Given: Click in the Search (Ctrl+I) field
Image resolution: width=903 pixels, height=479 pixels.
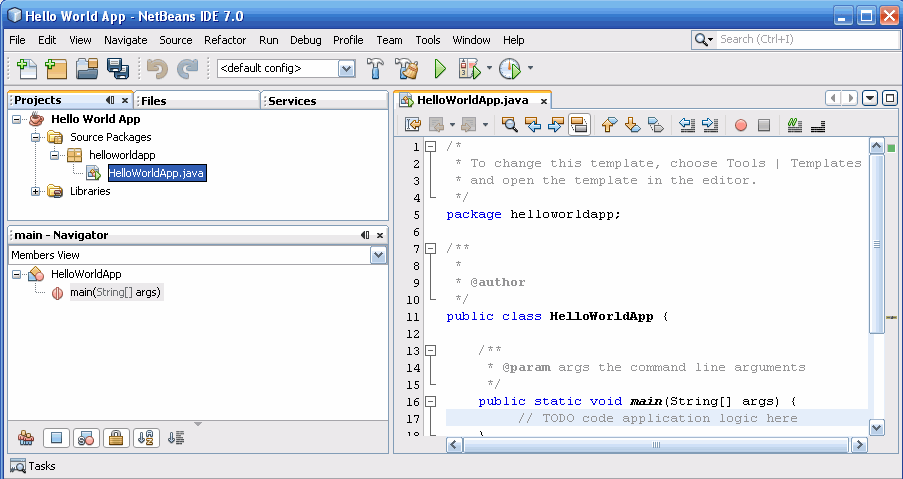Looking at the screenshot, I should pyautogui.click(x=807, y=39).
